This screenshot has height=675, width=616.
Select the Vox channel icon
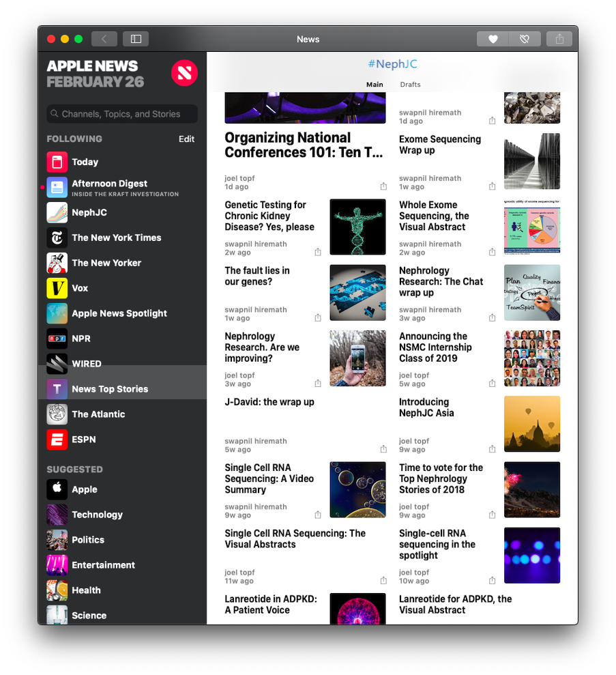click(57, 289)
